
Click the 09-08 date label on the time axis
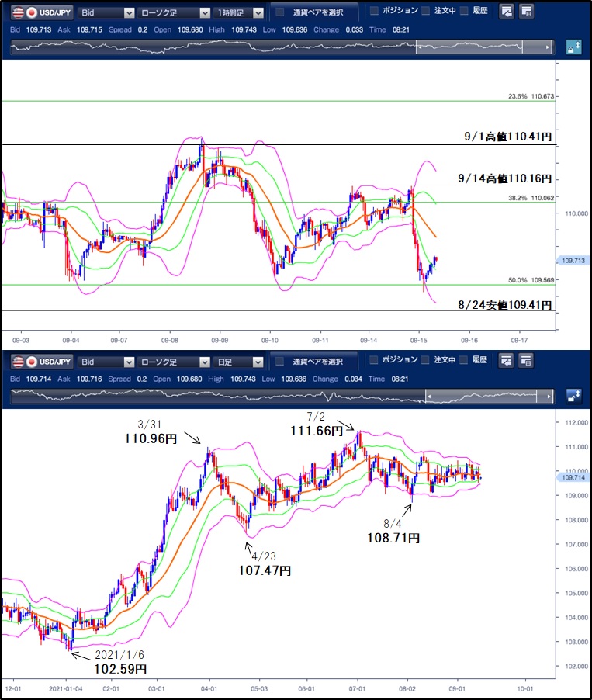tap(170, 340)
